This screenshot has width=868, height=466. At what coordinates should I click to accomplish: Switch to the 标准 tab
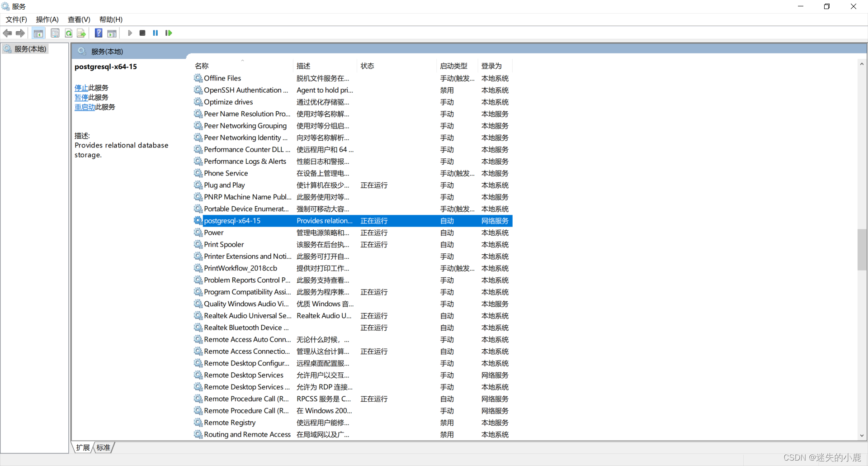(x=104, y=447)
